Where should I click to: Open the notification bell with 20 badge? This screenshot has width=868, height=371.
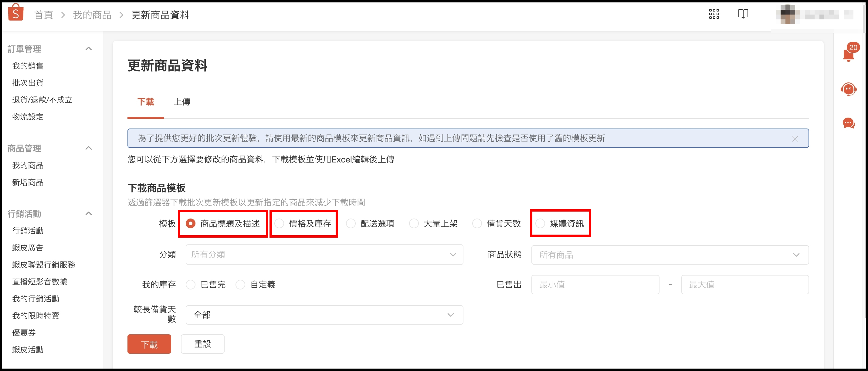pyautogui.click(x=849, y=55)
